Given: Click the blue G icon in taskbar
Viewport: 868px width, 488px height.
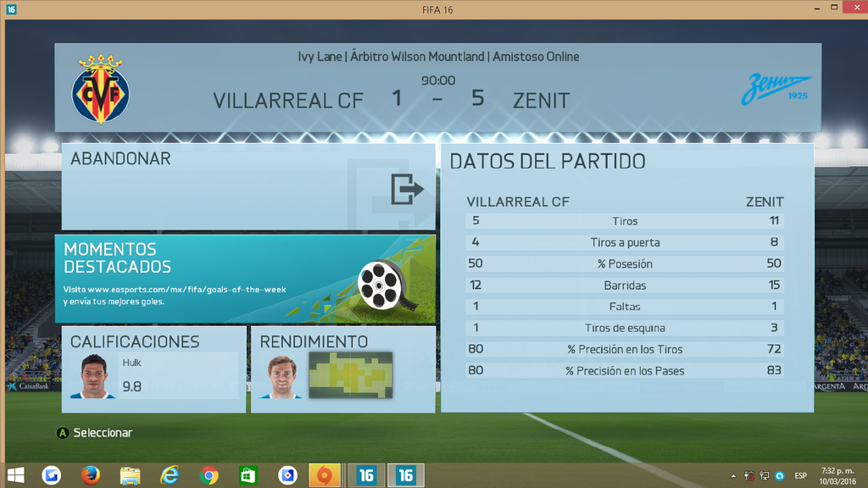Looking at the screenshot, I should click(51, 475).
